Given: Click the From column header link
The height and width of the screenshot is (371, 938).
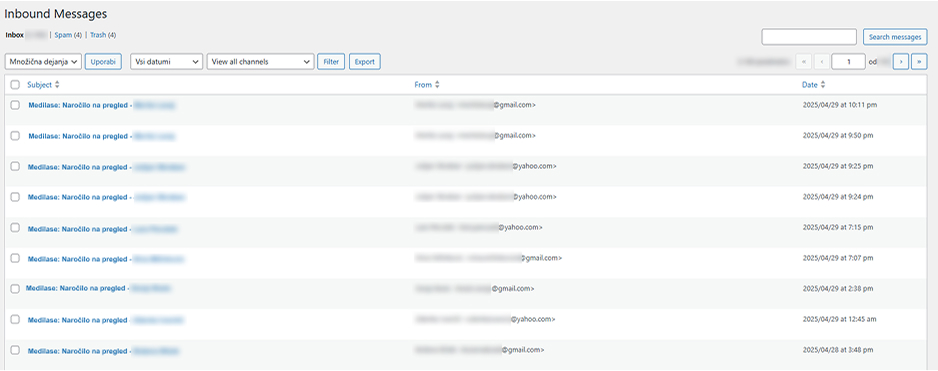Looking at the screenshot, I should pyautogui.click(x=423, y=85).
